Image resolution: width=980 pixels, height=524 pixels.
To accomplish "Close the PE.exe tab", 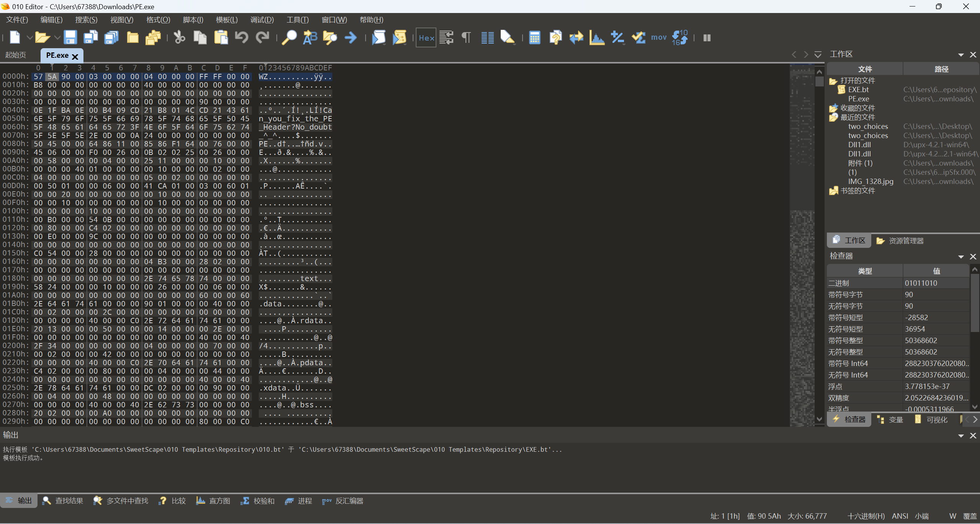I will pos(75,57).
